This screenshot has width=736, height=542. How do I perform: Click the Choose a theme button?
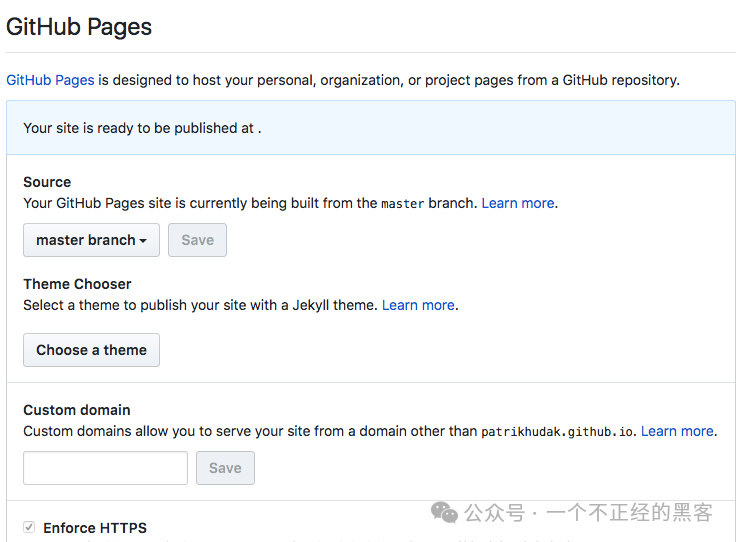(x=92, y=350)
